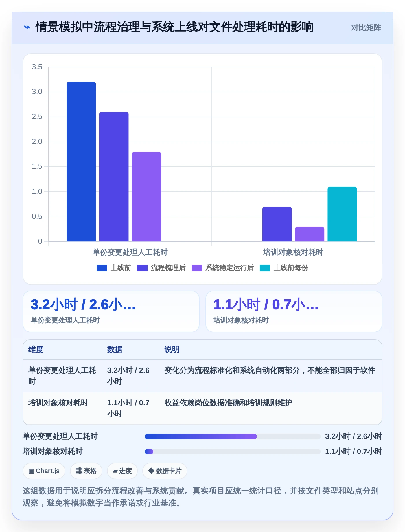Click the small 0.3 purple bar

(x=310, y=234)
